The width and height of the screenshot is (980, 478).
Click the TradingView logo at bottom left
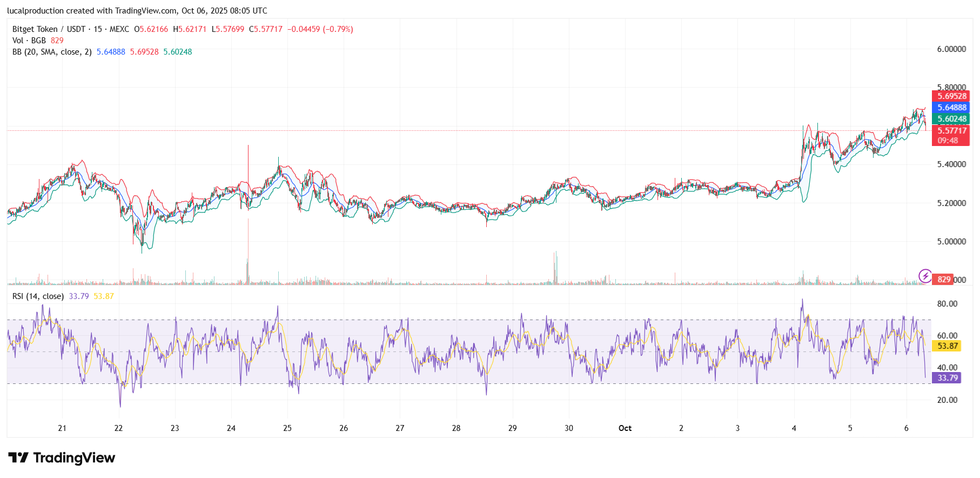click(x=62, y=458)
